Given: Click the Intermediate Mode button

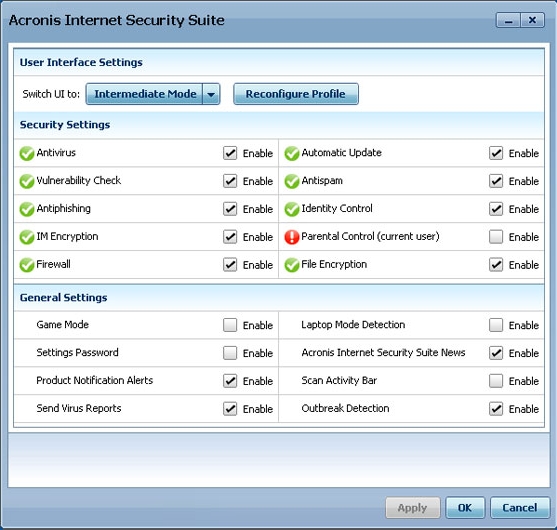Looking at the screenshot, I should (144, 94).
